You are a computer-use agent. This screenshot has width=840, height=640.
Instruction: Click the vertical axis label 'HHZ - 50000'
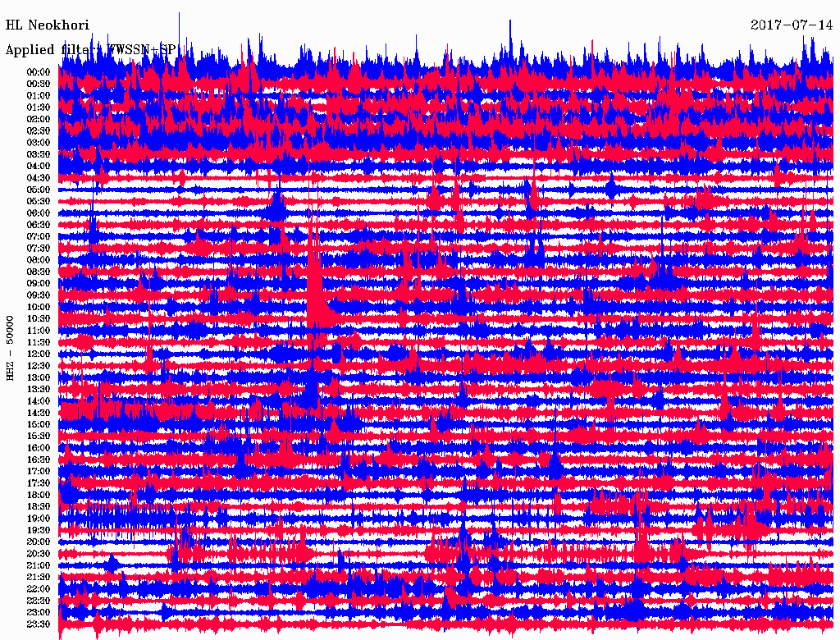coord(10,349)
